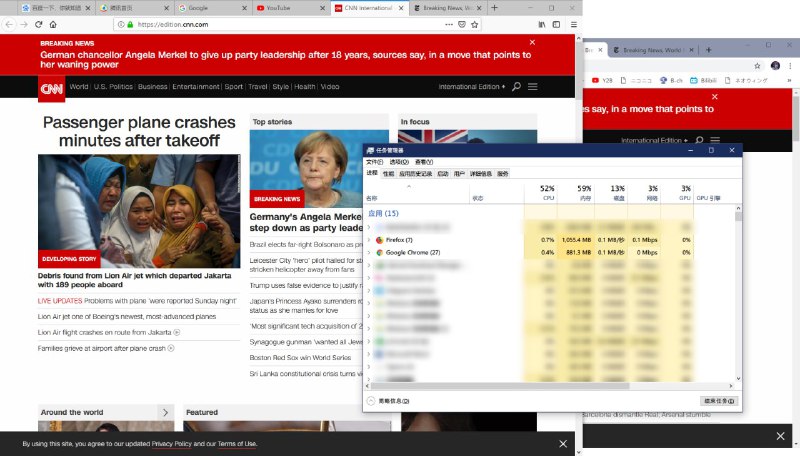Dismiss breaking news banner in Firefox

pyautogui.click(x=532, y=42)
